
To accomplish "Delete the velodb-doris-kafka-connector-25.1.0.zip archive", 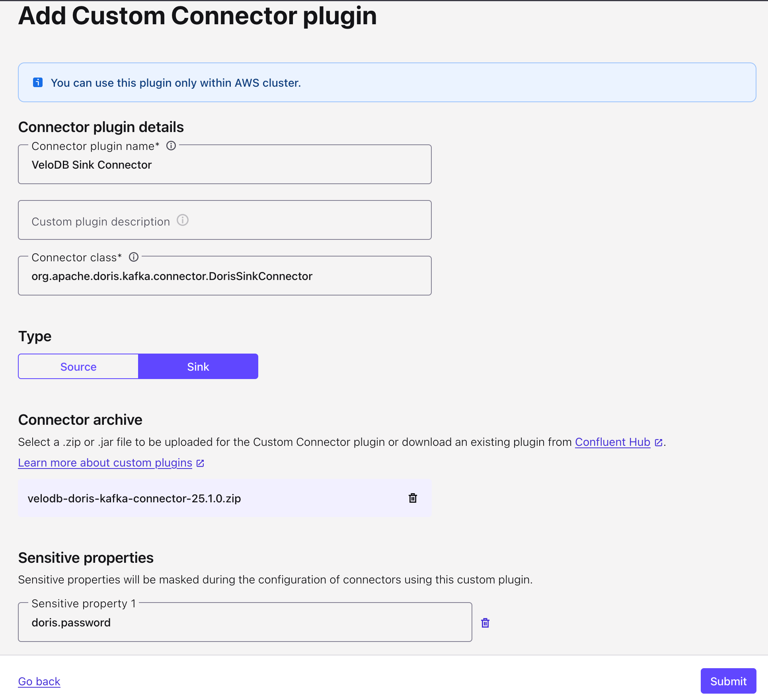I will click(x=413, y=498).
